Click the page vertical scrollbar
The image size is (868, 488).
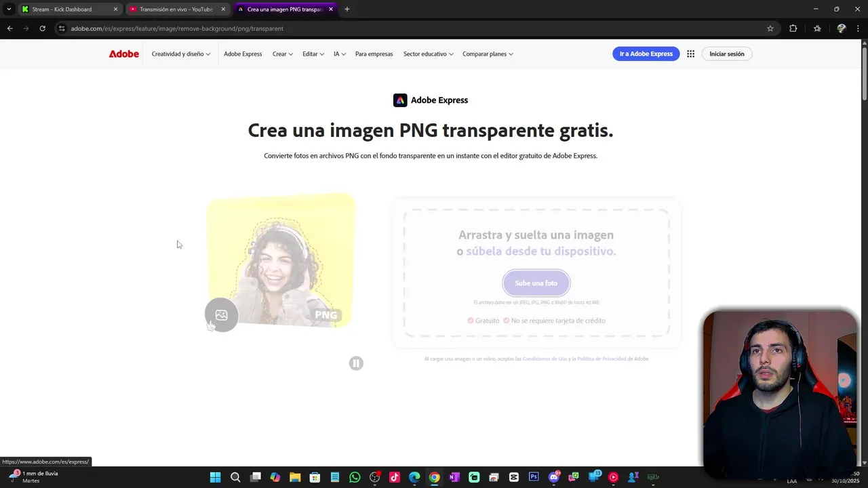click(864, 75)
